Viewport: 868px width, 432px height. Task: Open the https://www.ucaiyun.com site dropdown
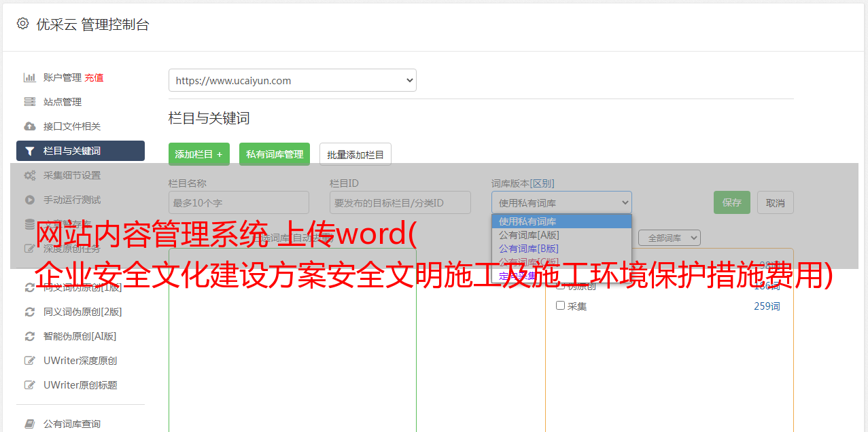pyautogui.click(x=292, y=80)
